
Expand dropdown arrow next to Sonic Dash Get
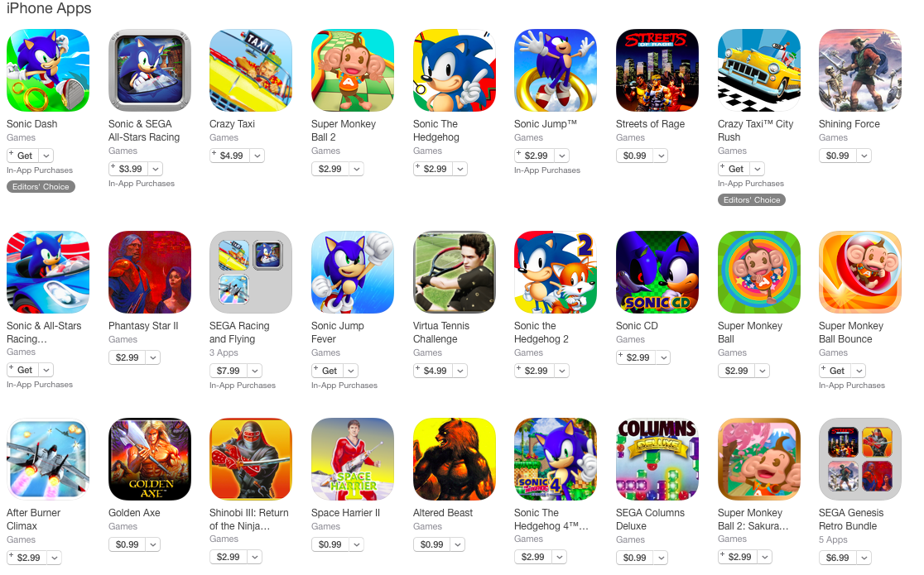(x=46, y=156)
